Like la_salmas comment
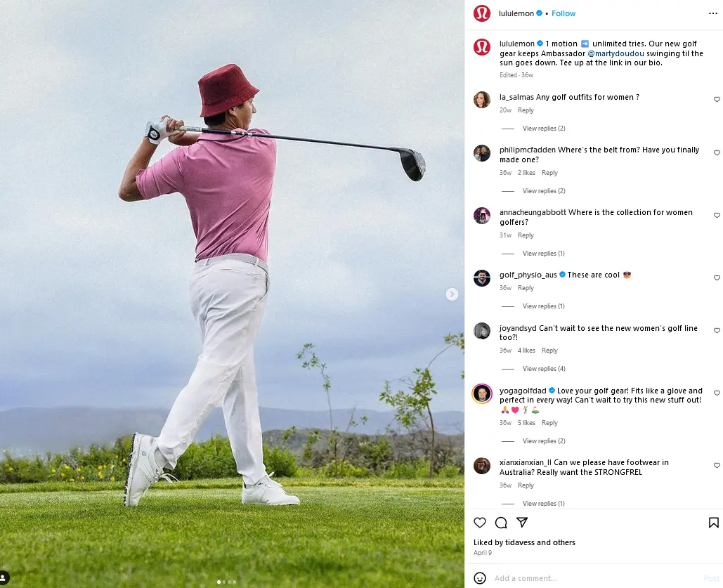Viewport: 723px width, 588px height. click(x=717, y=100)
